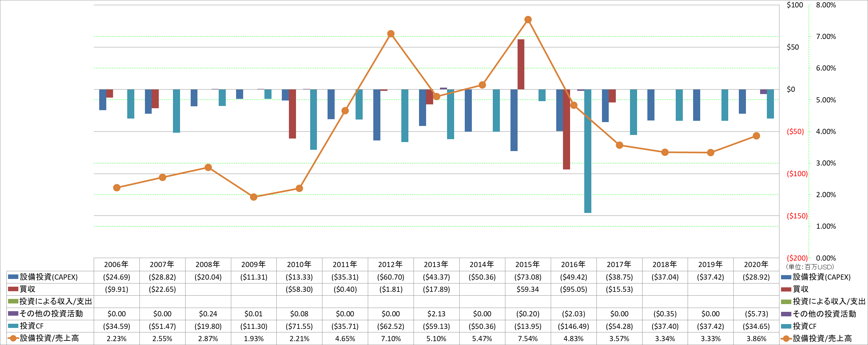Click the CAPEX value ($24.69)
Screen dimensions: 868x345
(x=117, y=277)
